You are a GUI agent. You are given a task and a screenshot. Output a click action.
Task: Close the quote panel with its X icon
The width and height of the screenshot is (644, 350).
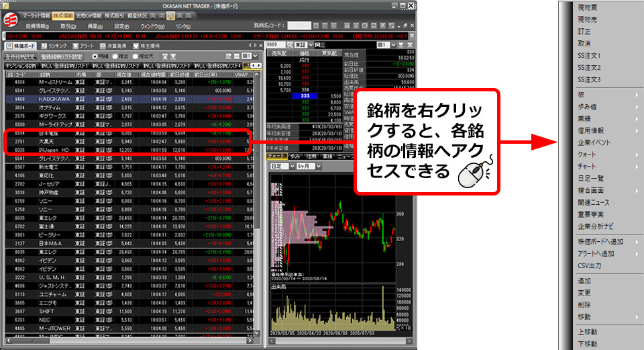(x=409, y=44)
